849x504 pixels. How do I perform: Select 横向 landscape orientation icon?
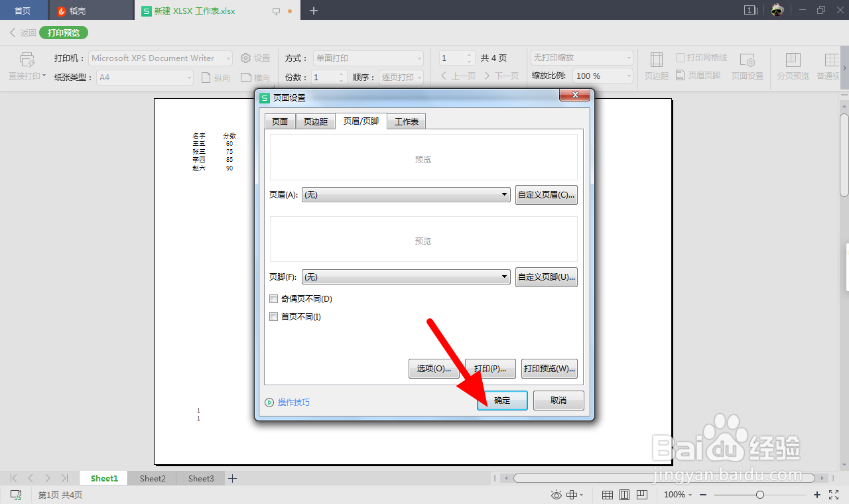click(245, 78)
